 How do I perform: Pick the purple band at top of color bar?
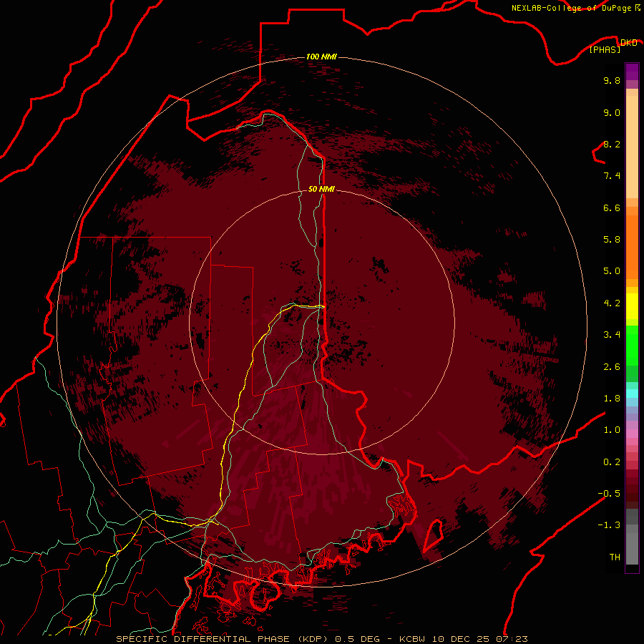coord(632,72)
